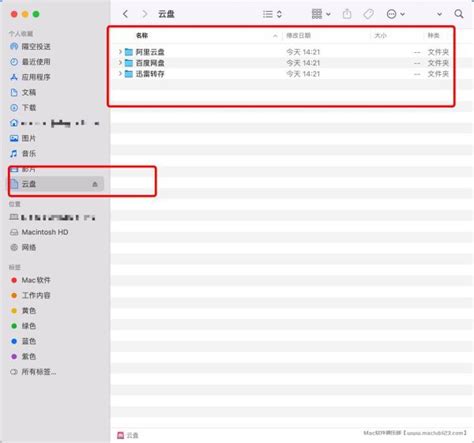The height and width of the screenshot is (443, 474).
Task: Select 云盘 in sidebar
Action: [x=56, y=184]
